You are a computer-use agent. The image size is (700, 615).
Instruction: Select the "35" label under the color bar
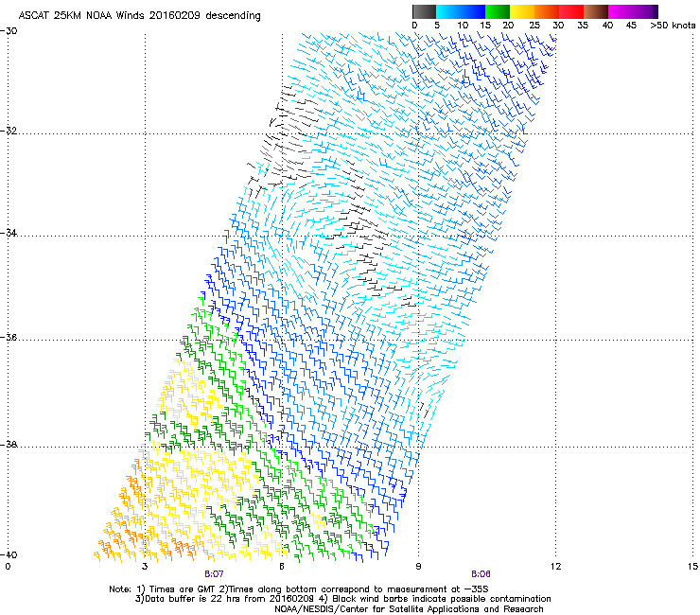[583, 26]
